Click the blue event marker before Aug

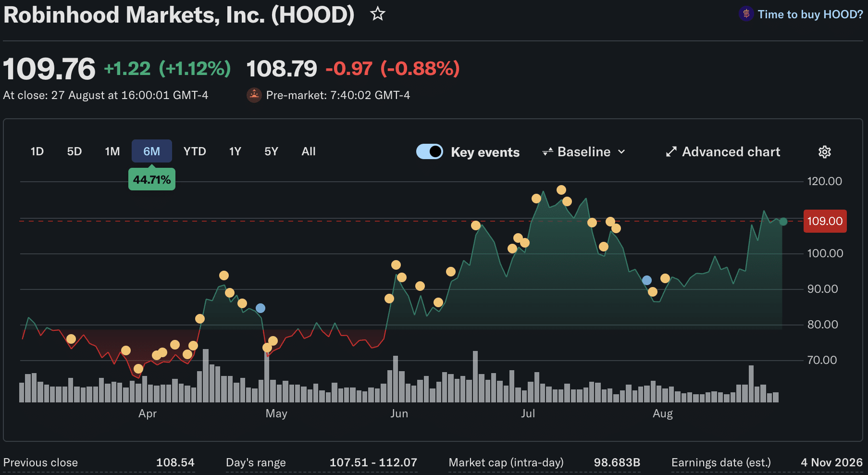(647, 280)
